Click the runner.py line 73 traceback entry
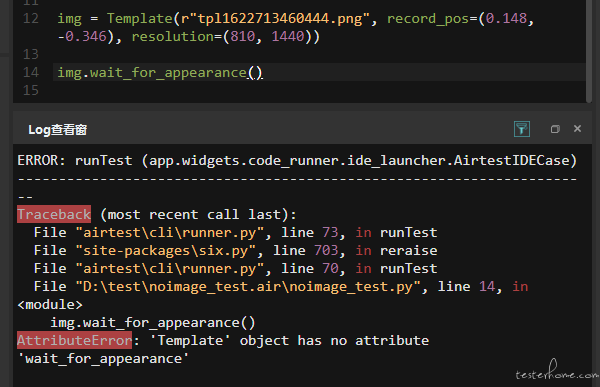600x387 pixels. coord(235,232)
